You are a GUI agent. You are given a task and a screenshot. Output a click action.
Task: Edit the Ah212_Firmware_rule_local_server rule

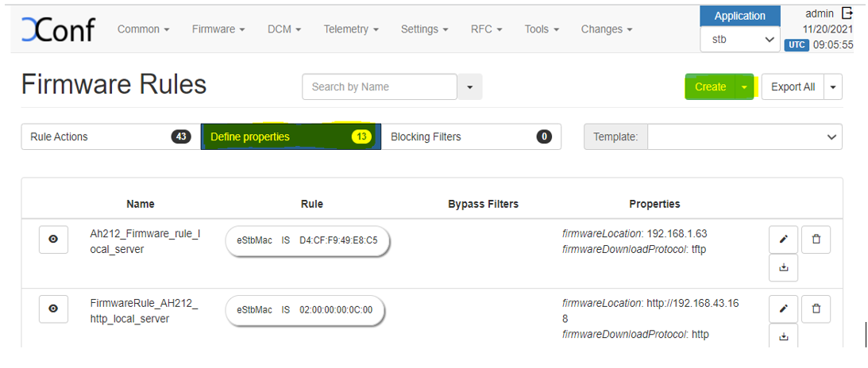point(783,239)
